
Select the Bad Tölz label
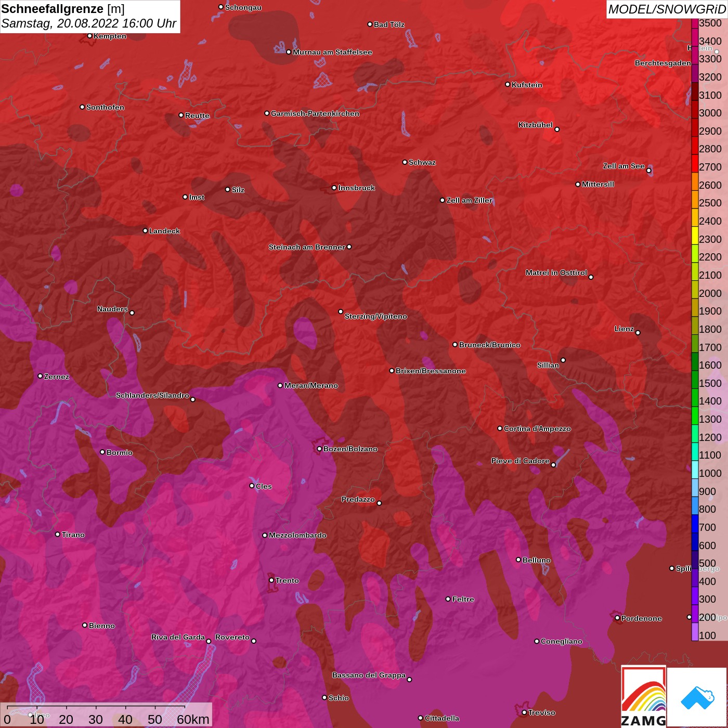(389, 24)
